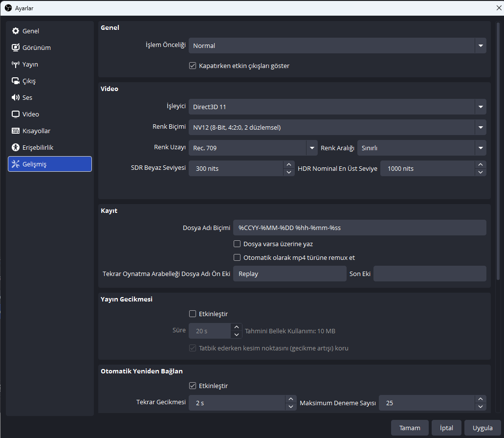Screen dimensions: 504x438
Task: Toggle Kapatırken etkin çıkışları göster checkbox
Action: (193, 66)
